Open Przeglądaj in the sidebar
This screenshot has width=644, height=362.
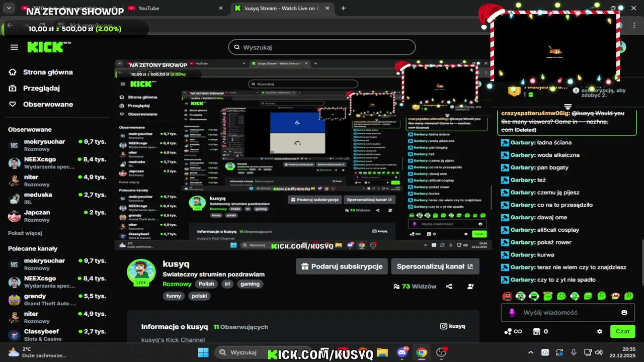35,88
